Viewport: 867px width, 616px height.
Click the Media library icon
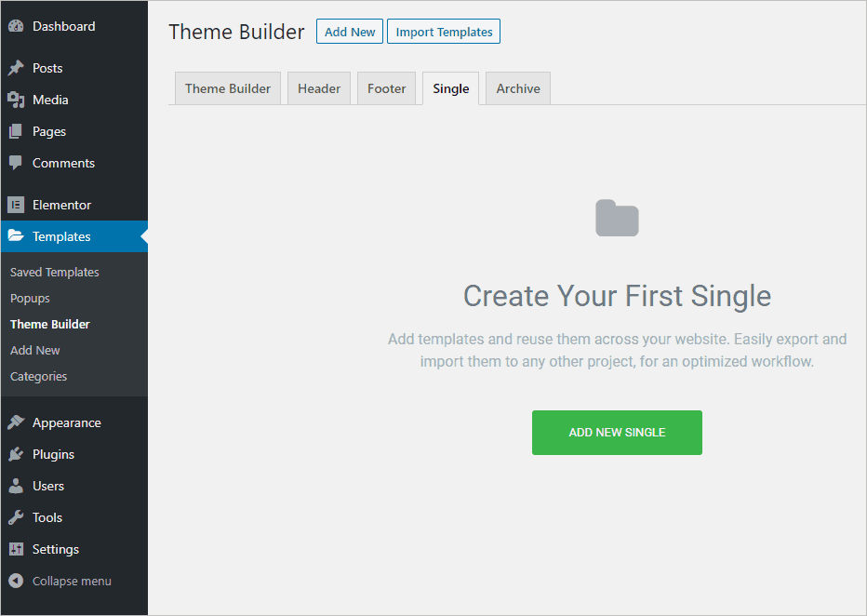[16, 100]
